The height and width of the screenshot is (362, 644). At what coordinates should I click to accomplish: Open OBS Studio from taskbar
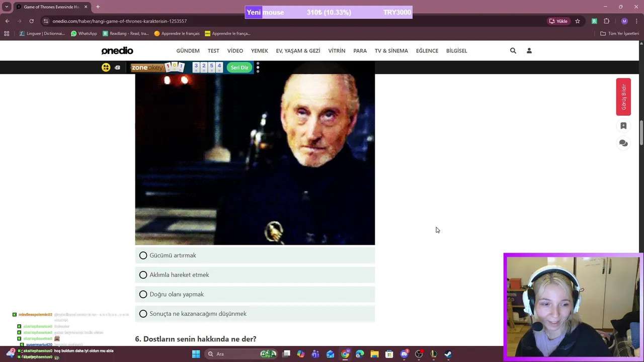coord(419,354)
